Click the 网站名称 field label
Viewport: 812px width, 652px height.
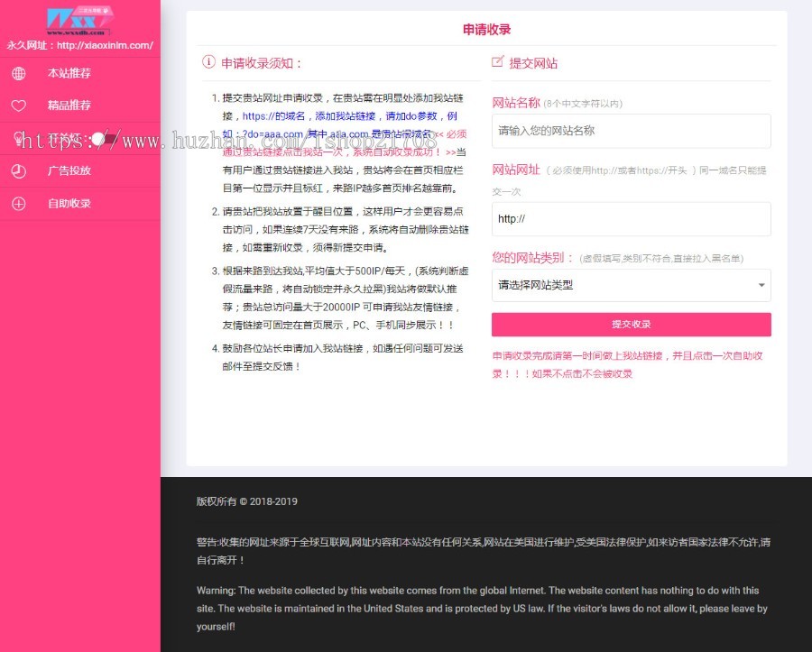[x=516, y=103]
